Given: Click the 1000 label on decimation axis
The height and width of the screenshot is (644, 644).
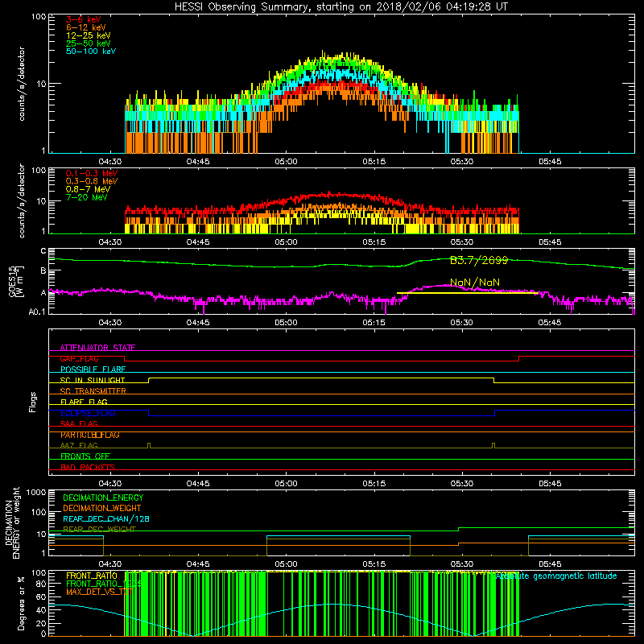Looking at the screenshot, I should tap(36, 492).
